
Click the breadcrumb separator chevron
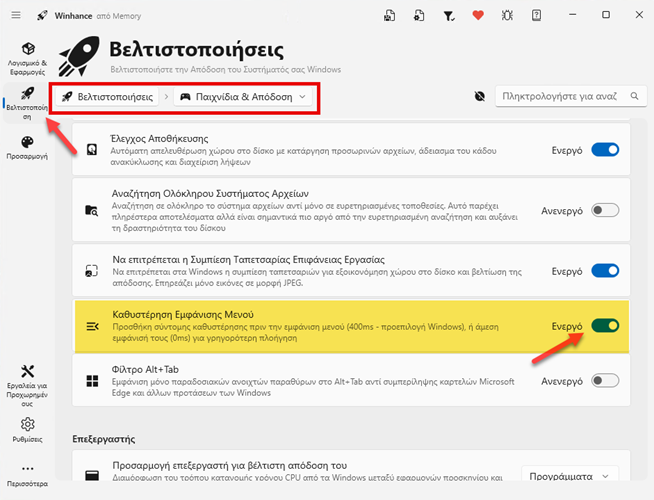(x=166, y=97)
